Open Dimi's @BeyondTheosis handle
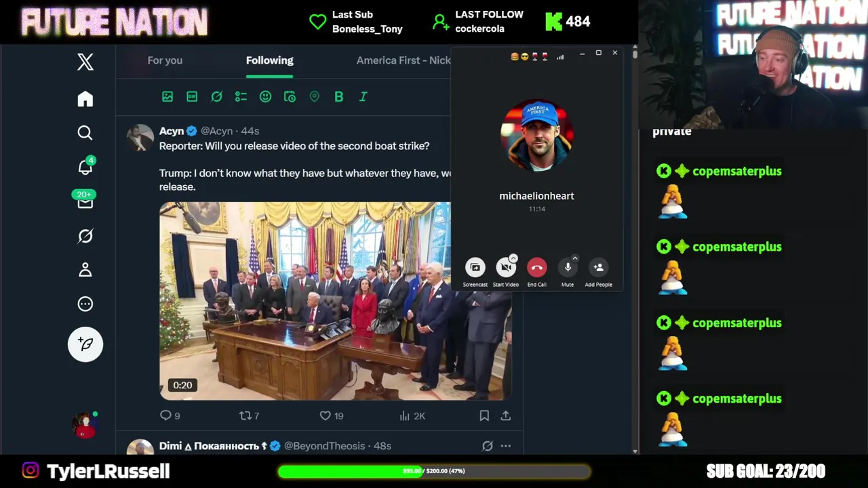Screen dimensions: 868x488 point(324,446)
